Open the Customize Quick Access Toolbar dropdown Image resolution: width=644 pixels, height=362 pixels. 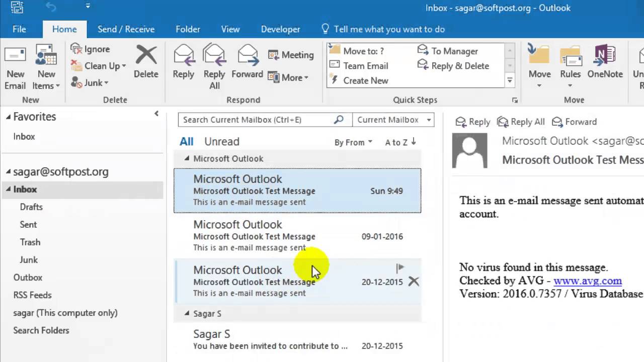pos(88,7)
